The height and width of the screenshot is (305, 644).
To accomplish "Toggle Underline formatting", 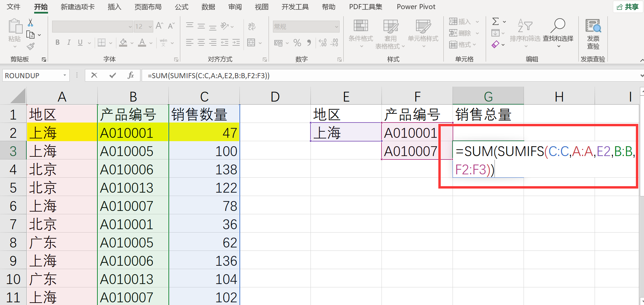I will (80, 42).
